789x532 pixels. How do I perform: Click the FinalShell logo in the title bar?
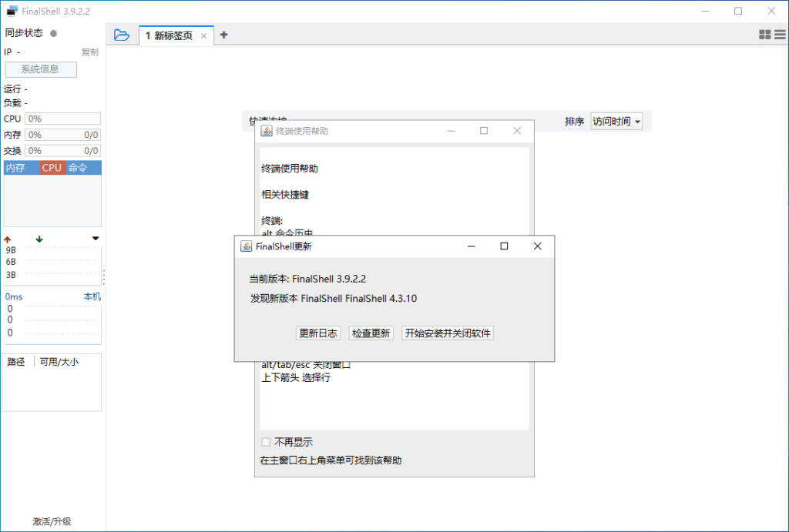click(x=11, y=11)
